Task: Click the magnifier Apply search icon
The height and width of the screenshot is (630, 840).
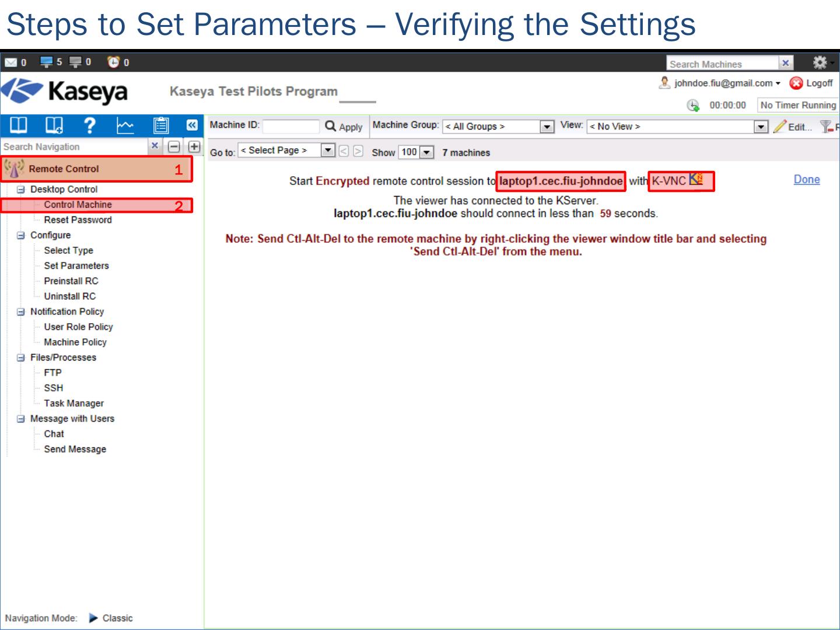Action: click(331, 126)
